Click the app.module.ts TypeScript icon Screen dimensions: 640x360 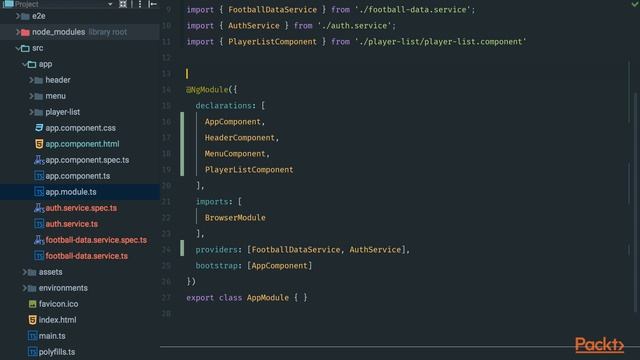click(39, 192)
